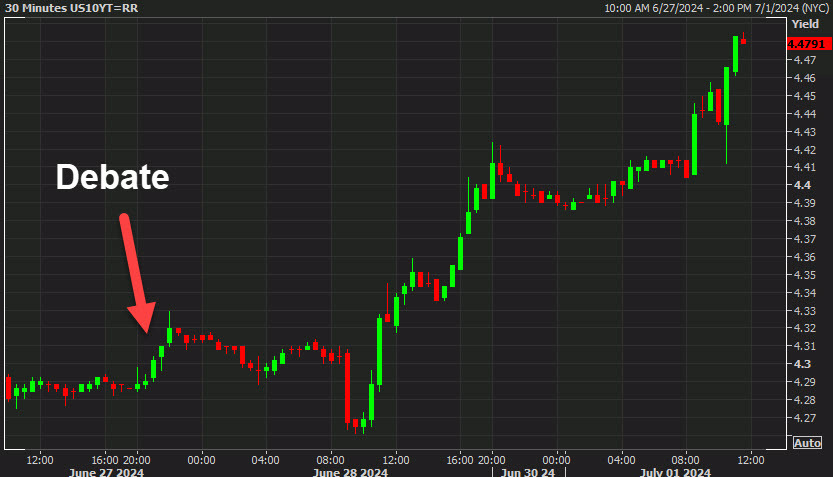The width and height of the screenshot is (833, 477).
Task: Click the Yield axis header
Action: coord(805,24)
